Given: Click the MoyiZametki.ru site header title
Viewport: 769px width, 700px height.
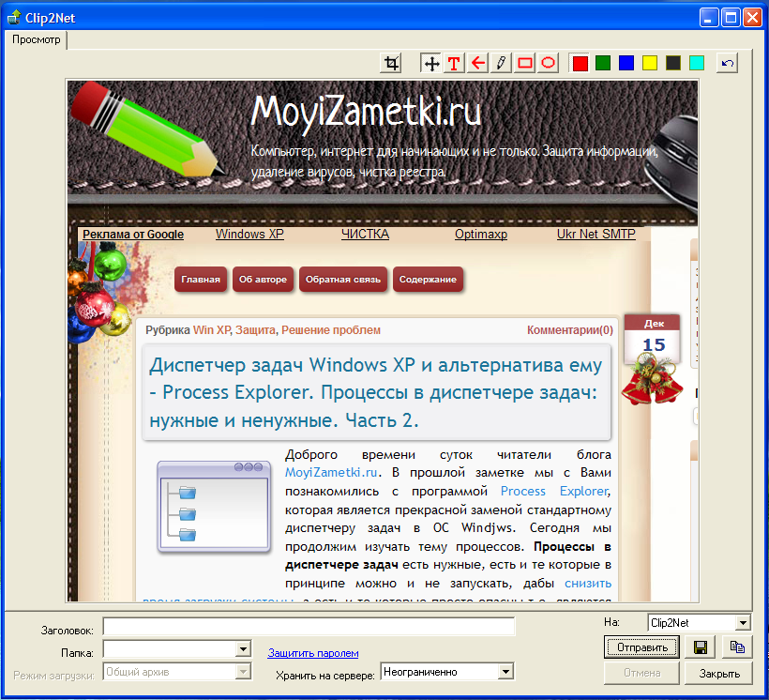Looking at the screenshot, I should point(366,113).
